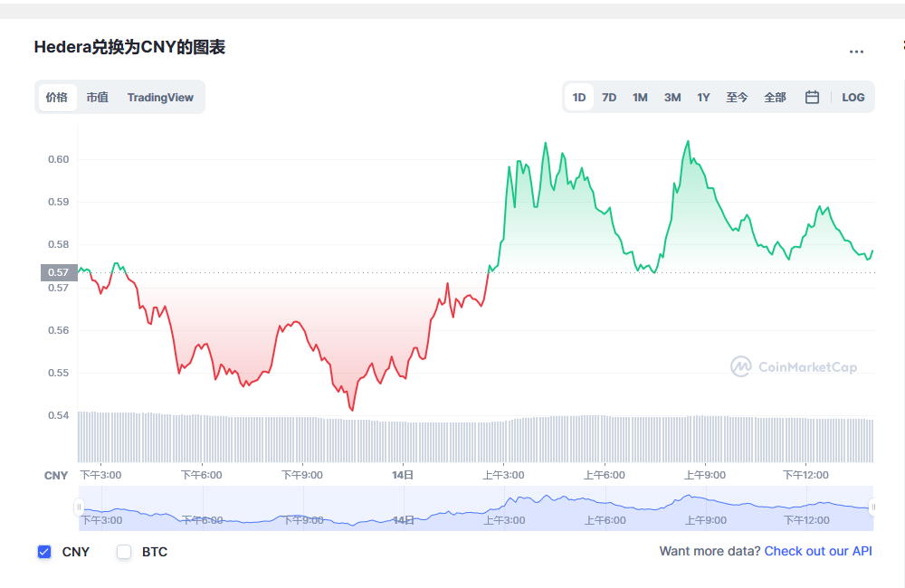
Task: Open the Check out our API link
Action: pyautogui.click(x=818, y=551)
